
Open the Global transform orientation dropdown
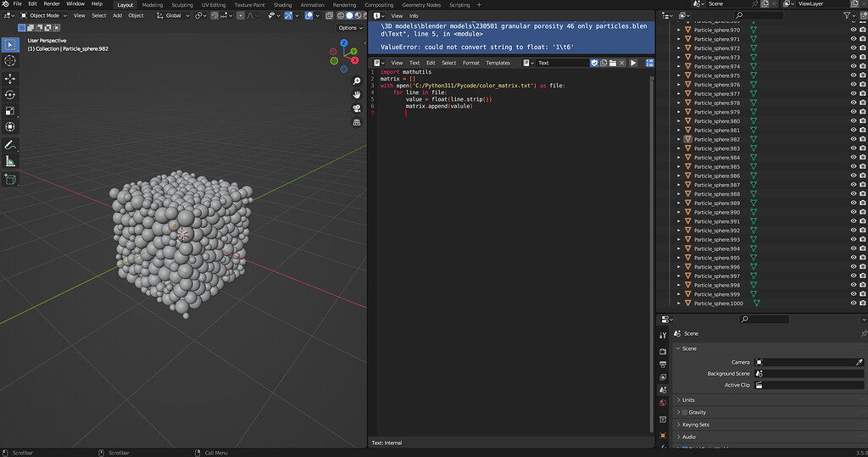click(173, 15)
